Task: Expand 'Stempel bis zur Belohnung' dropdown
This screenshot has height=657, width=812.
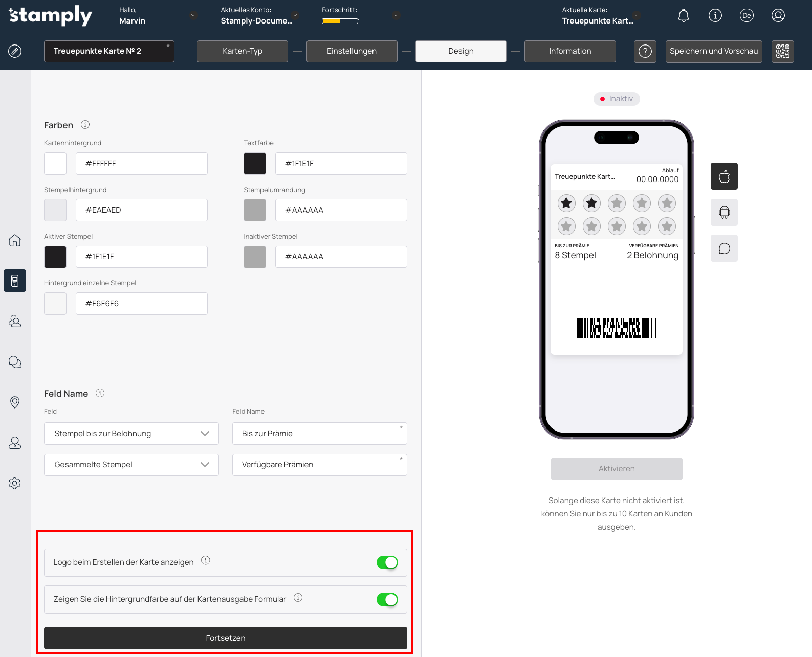Action: tap(131, 434)
